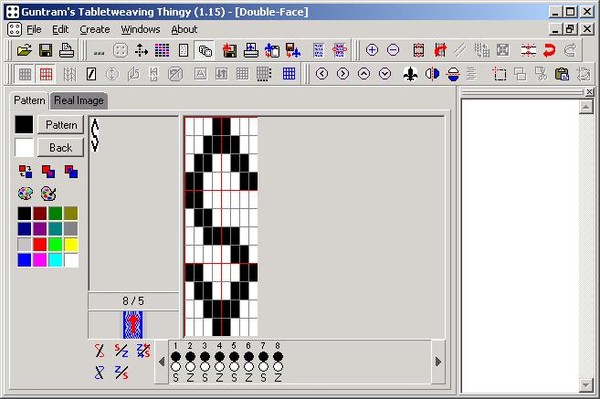
Task: Click the down arrow of right panel scrollbar
Action: (x=586, y=385)
